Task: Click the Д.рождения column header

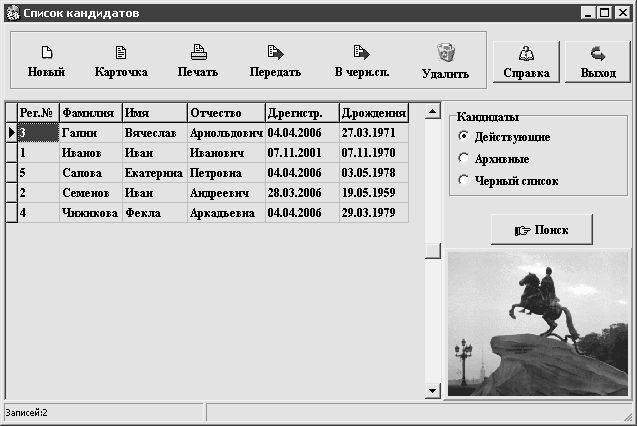Action: 374,112
